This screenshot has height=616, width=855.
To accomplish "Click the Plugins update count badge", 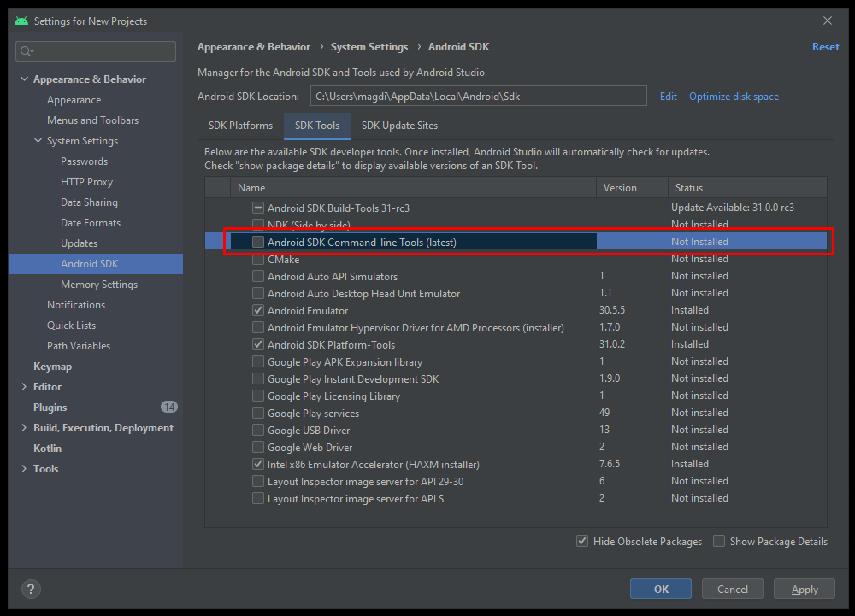I will click(169, 407).
